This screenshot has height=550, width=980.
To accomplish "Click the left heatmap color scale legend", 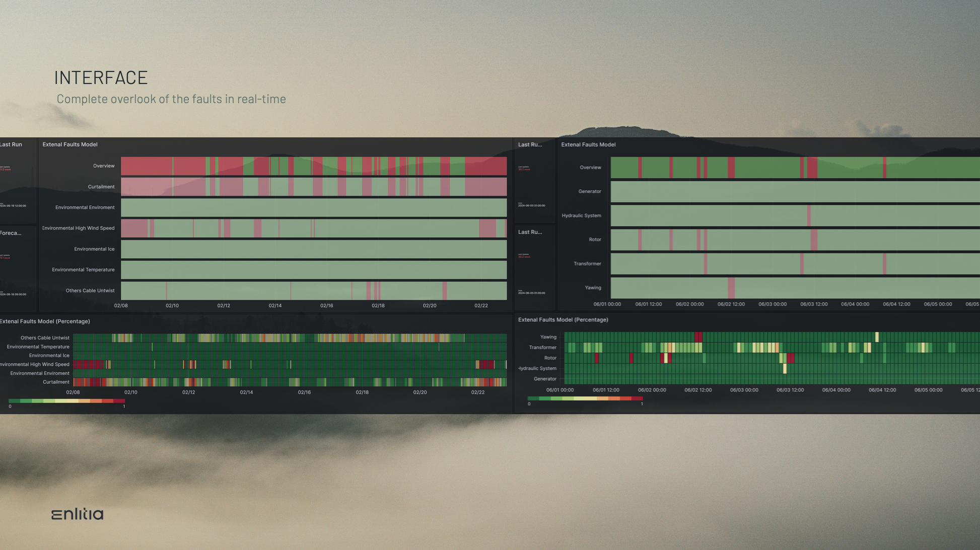I will 66,401.
